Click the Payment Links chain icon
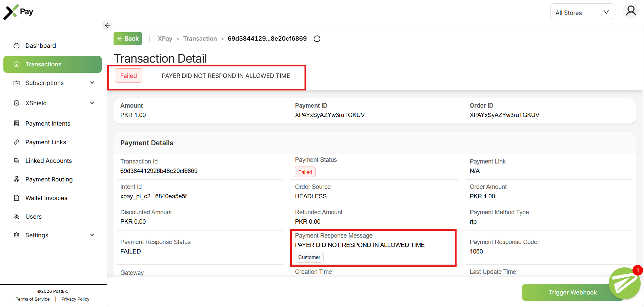 [16, 142]
